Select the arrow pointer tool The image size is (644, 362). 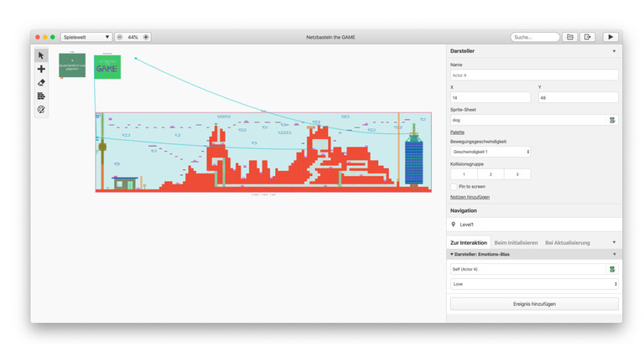coord(41,55)
